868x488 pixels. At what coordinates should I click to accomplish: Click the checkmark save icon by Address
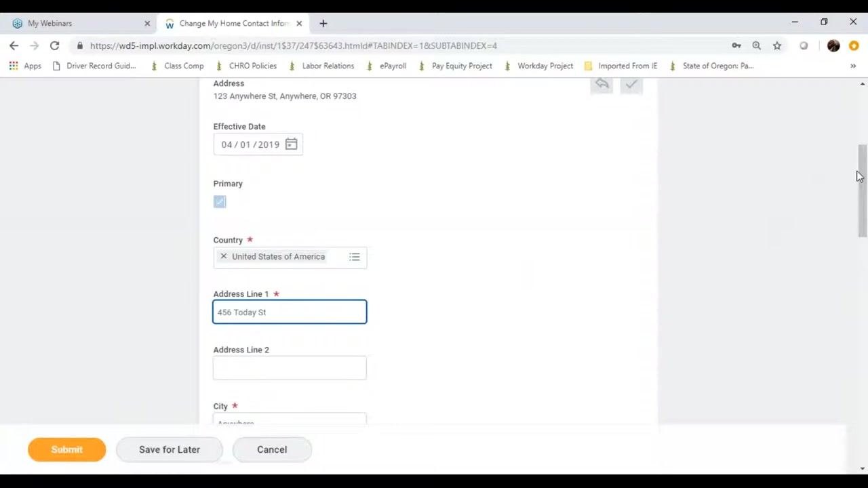tap(631, 84)
